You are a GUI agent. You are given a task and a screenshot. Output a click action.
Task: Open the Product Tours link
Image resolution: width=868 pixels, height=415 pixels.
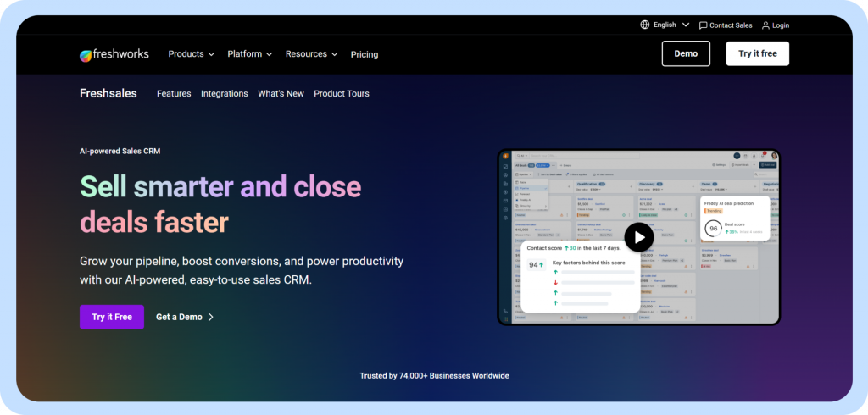click(342, 94)
